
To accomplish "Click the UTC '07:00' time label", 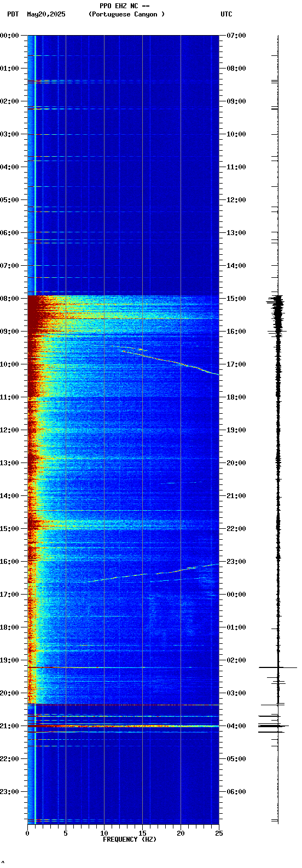I will click(236, 36).
